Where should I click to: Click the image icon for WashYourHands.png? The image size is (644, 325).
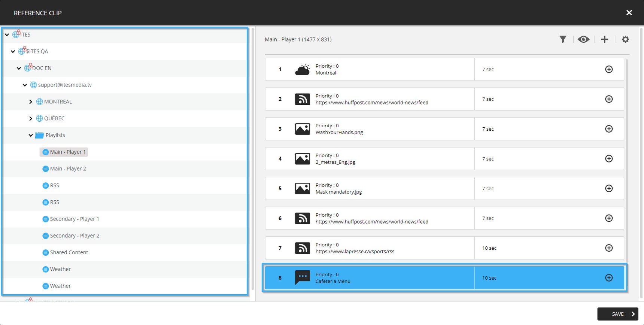click(x=303, y=129)
